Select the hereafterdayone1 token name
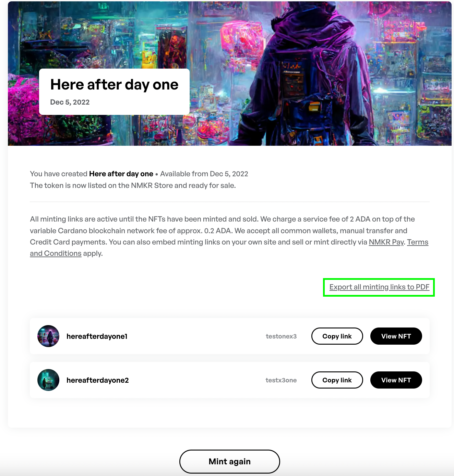 pos(97,336)
